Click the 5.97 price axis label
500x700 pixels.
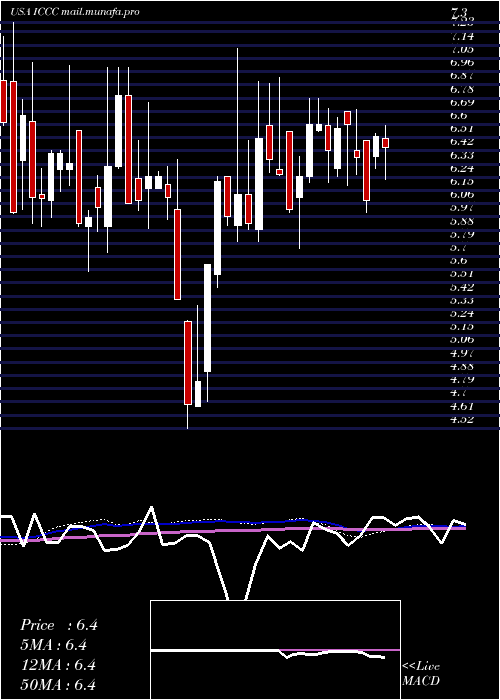(462, 208)
